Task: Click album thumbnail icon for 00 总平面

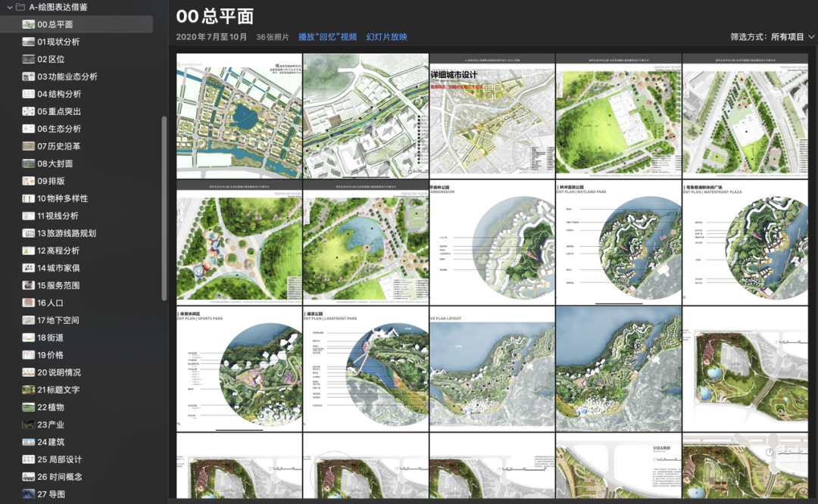Action: click(x=28, y=24)
